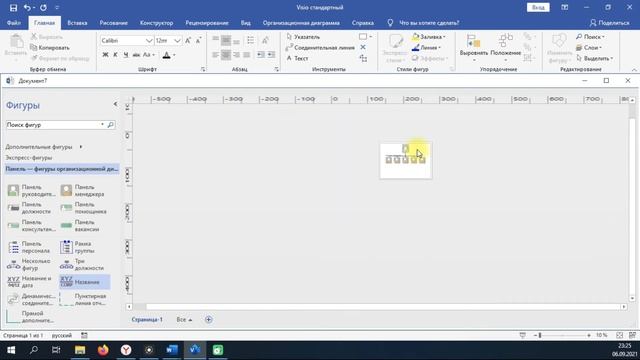Save the document with the floppy disk icon

click(13, 7)
